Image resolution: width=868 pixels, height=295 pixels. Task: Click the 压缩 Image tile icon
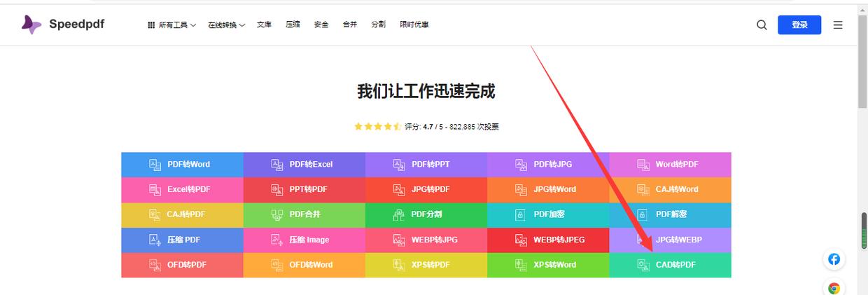[x=277, y=240]
